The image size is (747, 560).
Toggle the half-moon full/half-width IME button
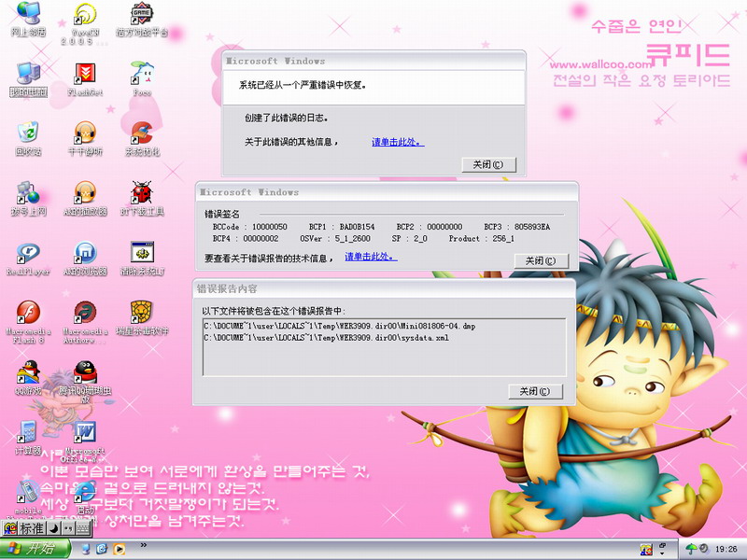[x=54, y=528]
